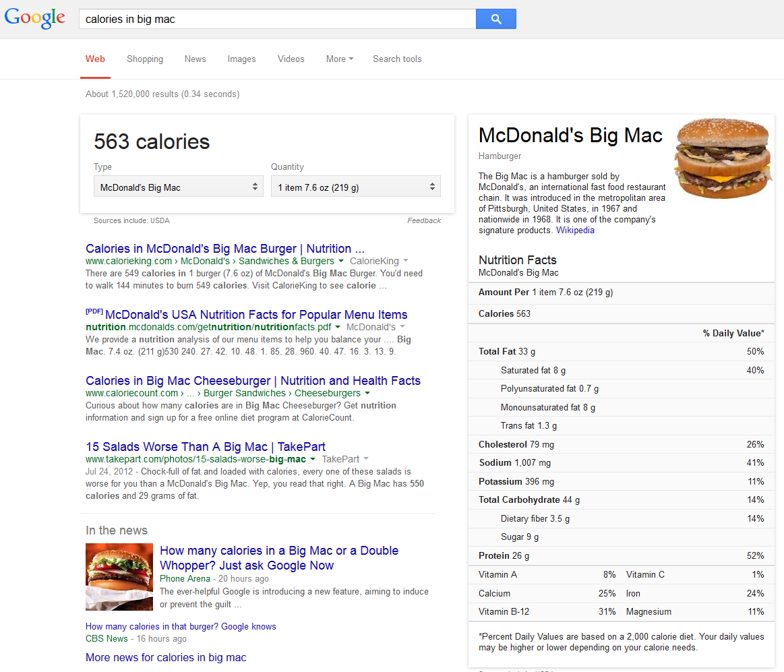Switch to the Images tab
Screen dimensions: 784x672
click(241, 59)
